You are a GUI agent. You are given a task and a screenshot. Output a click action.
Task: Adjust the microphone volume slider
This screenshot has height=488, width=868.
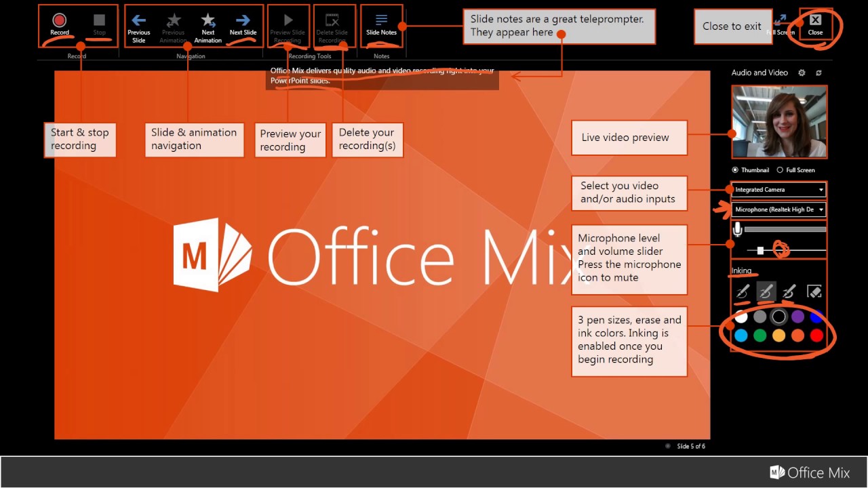(760, 251)
